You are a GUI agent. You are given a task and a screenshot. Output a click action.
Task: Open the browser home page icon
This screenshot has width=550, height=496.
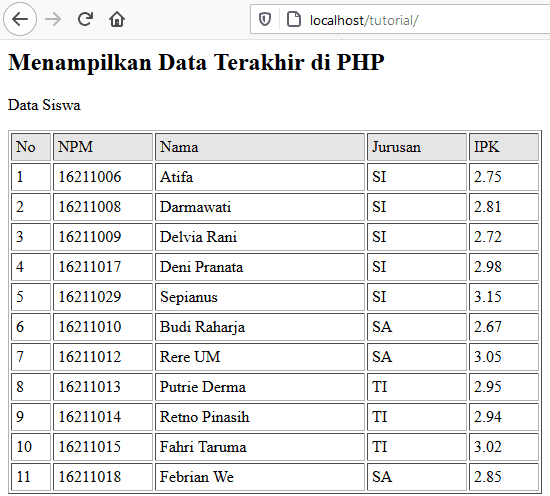(x=117, y=19)
